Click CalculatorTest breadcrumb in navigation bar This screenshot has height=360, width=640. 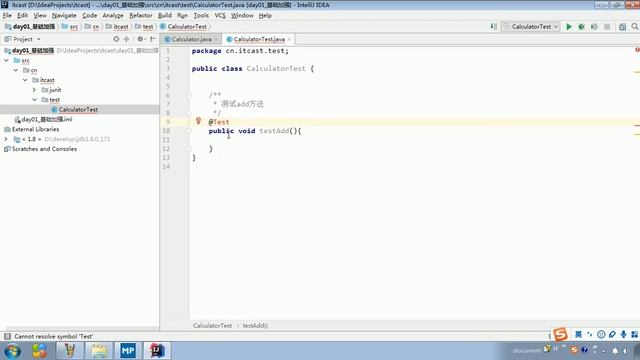183,27
